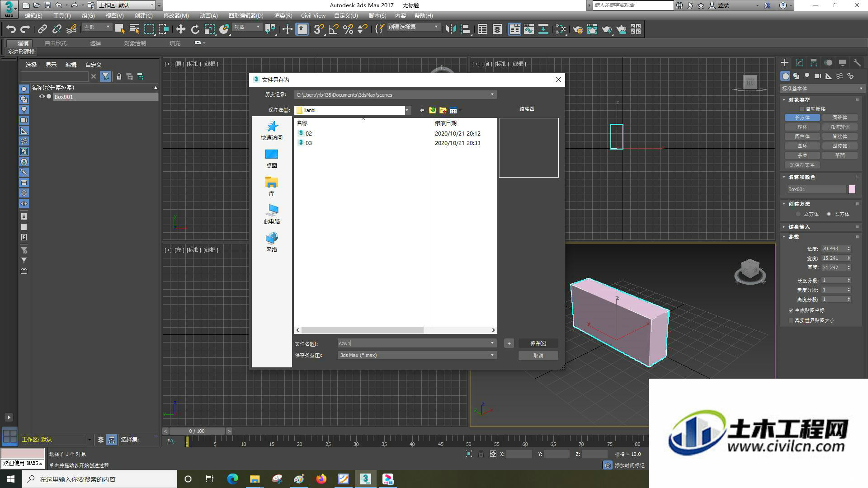Select the Cameras category icon in Create panel
Screen dimensions: 868x488
point(818,76)
